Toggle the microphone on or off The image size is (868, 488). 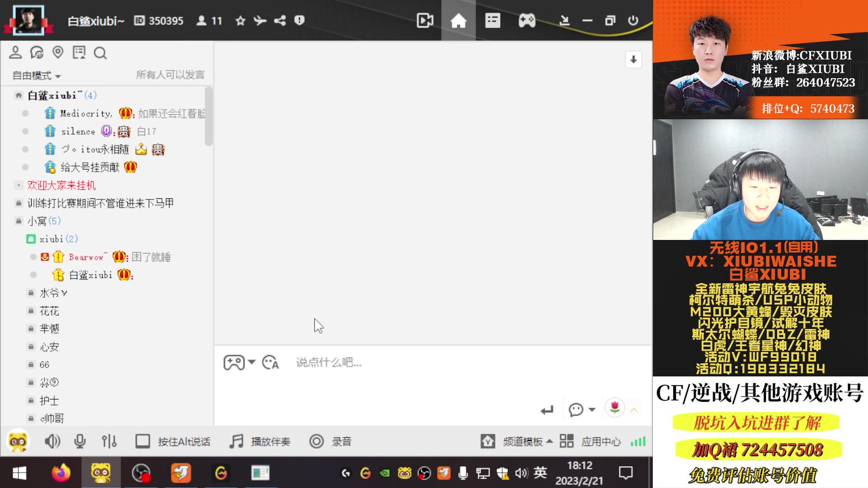click(80, 441)
